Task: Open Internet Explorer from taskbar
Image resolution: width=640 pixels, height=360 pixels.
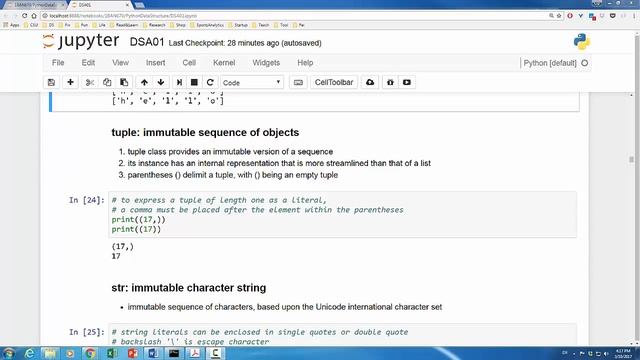Action: (x=29, y=353)
